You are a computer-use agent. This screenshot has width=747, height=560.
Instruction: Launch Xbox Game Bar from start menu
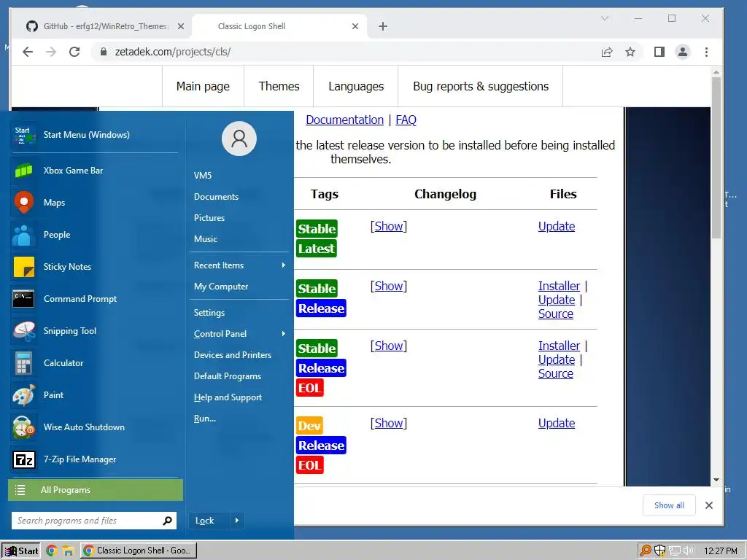point(94,171)
